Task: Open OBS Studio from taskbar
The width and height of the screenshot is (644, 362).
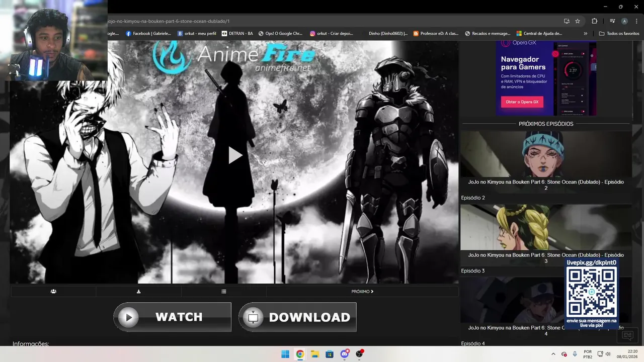Action: pyautogui.click(x=359, y=354)
